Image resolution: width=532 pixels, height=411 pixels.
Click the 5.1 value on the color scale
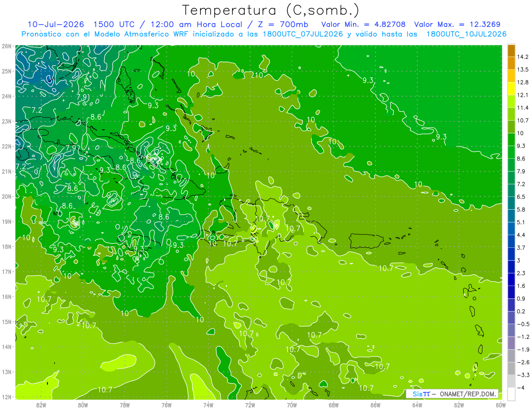[521, 222]
